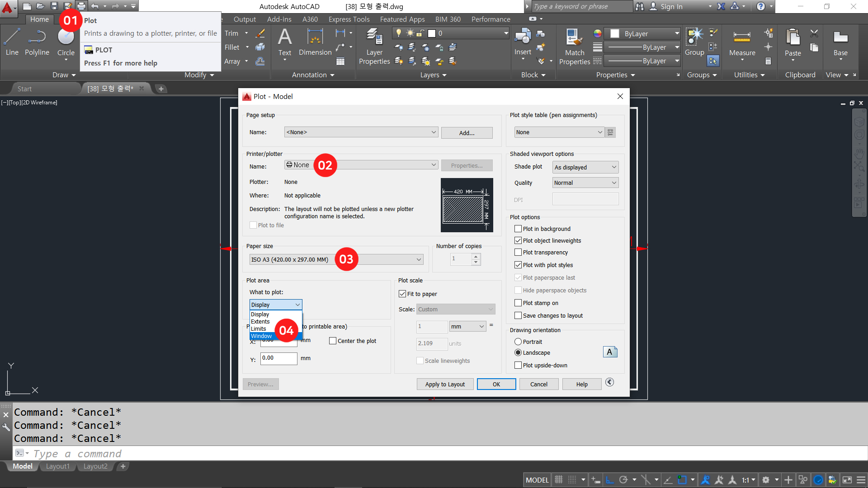
Task: Open scale unit mm dropdown
Action: click(467, 327)
